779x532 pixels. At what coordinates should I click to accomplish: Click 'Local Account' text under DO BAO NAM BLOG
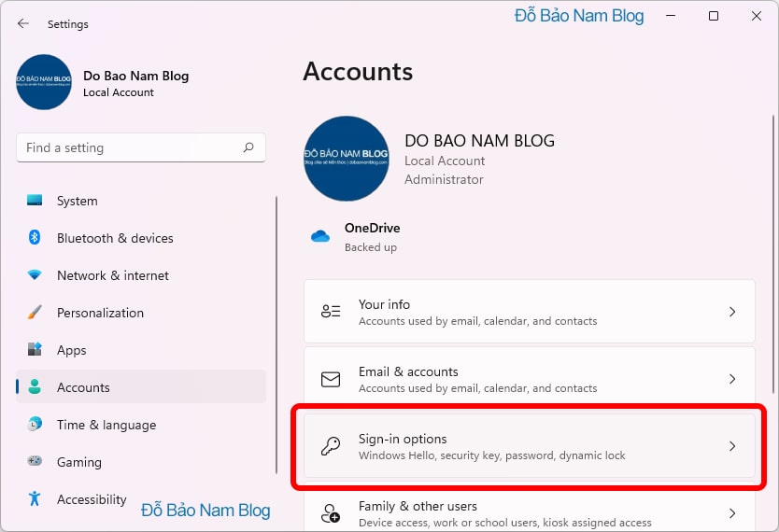click(445, 161)
